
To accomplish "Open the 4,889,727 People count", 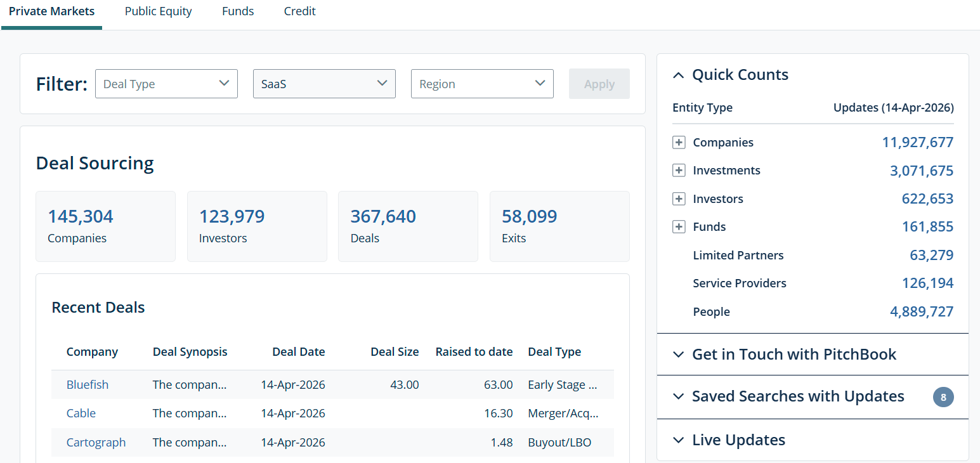I will point(922,311).
